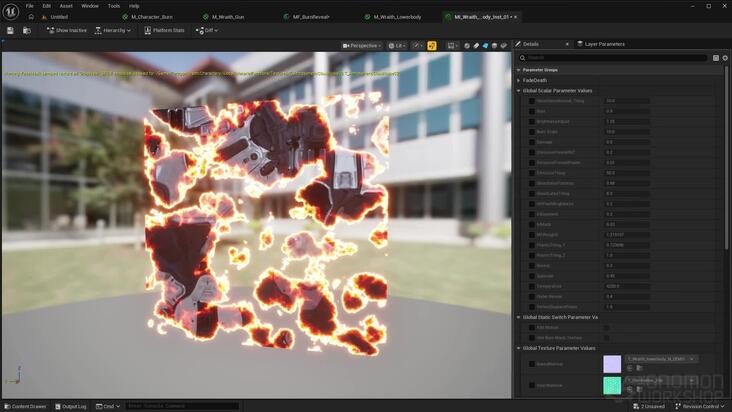Screen dimensions: 732x412
Task: Enable override checkbox for Add Motion
Action: (x=532, y=328)
